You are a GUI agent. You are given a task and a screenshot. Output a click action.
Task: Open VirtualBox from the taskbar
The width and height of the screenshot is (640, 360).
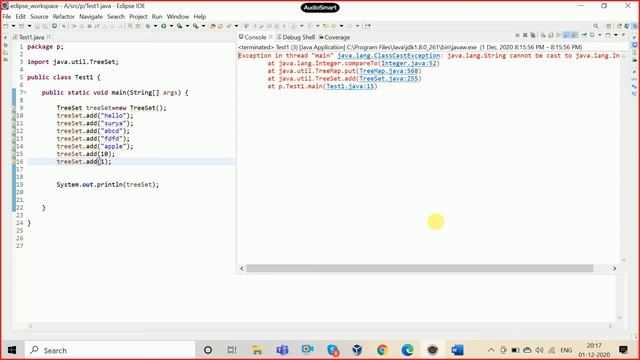pos(357,350)
